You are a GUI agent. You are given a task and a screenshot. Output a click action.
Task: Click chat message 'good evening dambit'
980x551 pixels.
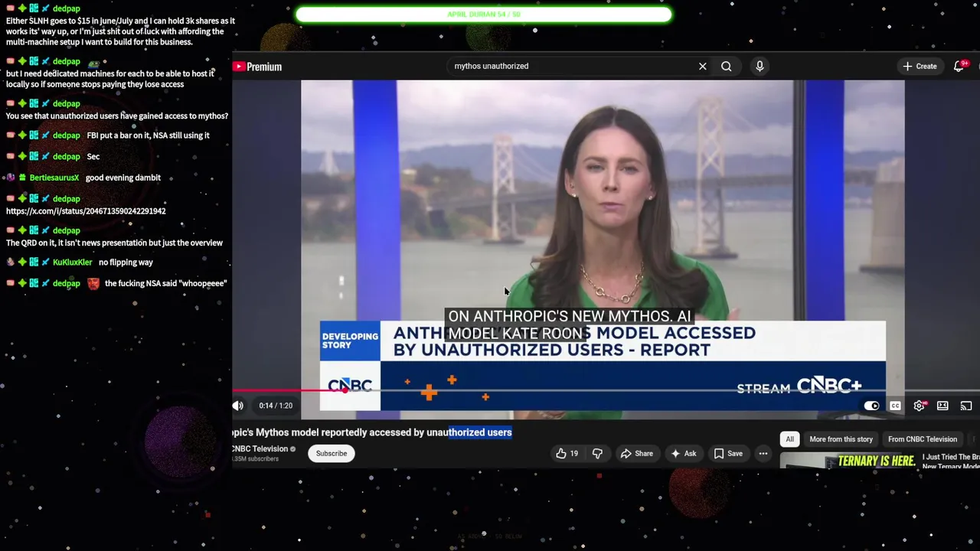pos(123,178)
